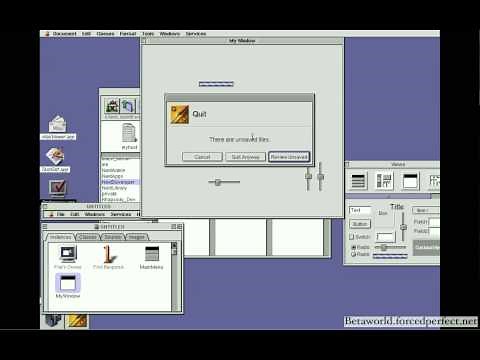Click the Field1 input in Views palette
Image resolution: width=480 pixels, height=360 pixels.
point(434,222)
